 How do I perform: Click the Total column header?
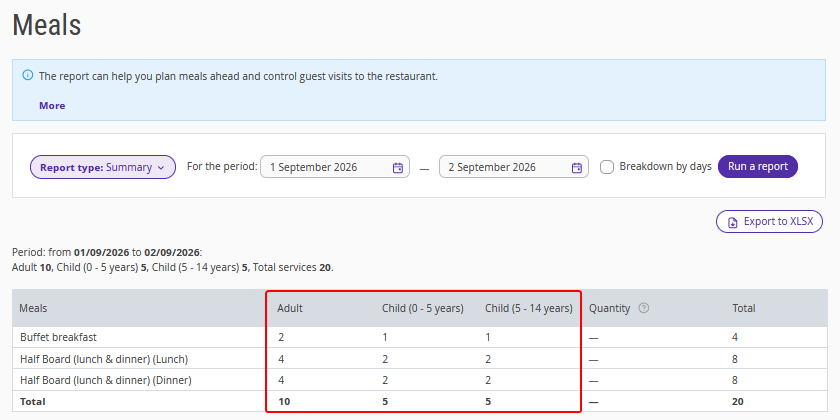tap(744, 308)
